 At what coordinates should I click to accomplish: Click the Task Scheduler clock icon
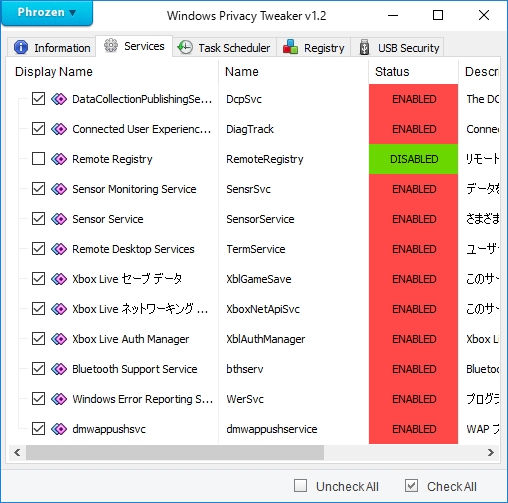tap(185, 47)
